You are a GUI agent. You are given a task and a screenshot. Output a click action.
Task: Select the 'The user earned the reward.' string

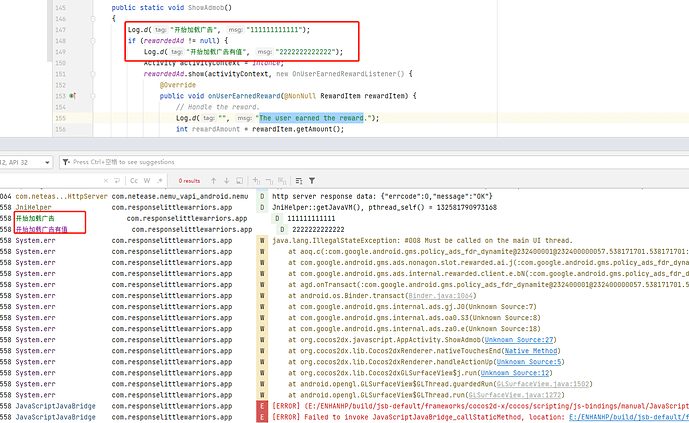(x=313, y=118)
